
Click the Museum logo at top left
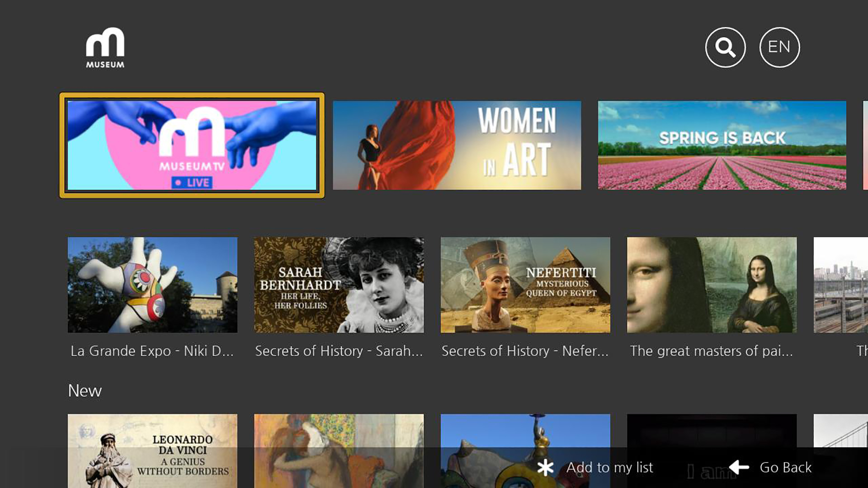104,48
